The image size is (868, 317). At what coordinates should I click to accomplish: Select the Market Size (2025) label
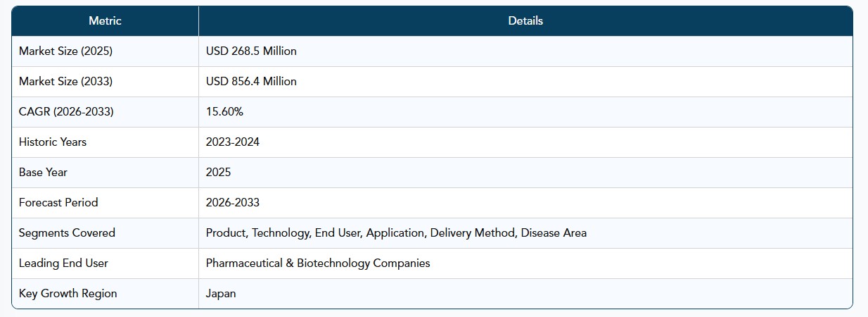65,51
